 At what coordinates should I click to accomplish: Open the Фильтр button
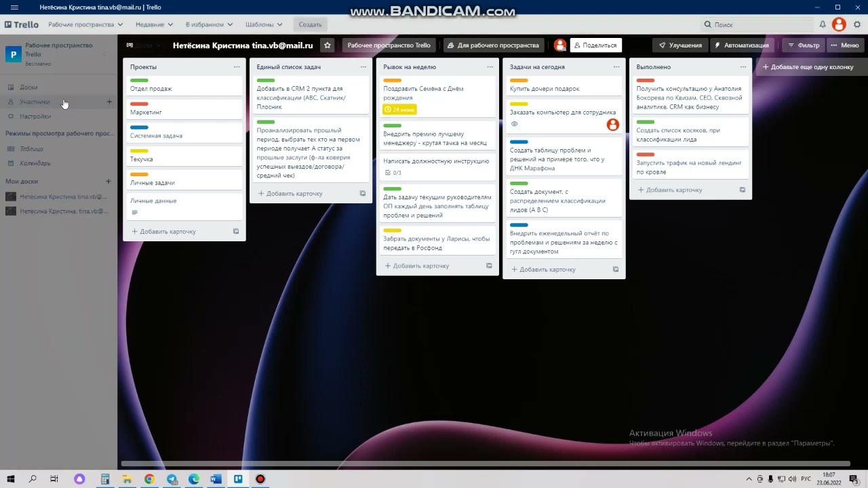click(x=803, y=45)
